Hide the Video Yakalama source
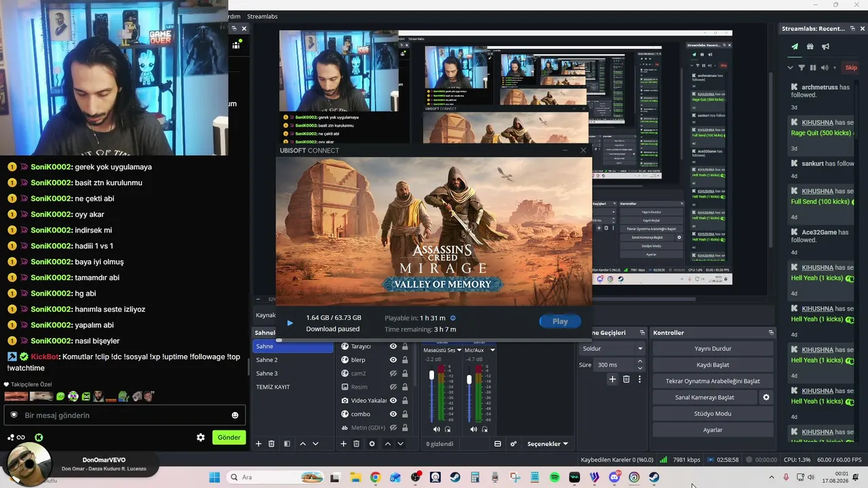The image size is (868, 488). point(393,401)
